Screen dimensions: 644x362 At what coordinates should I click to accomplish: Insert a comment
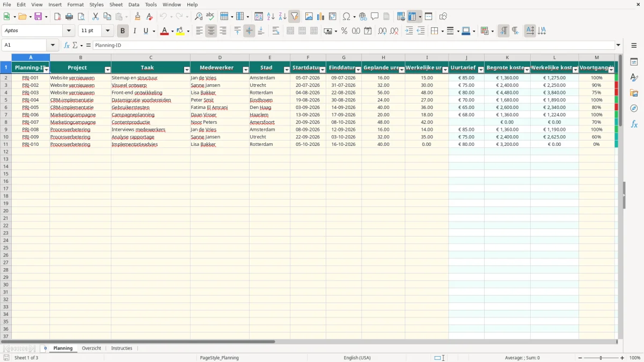(x=375, y=17)
